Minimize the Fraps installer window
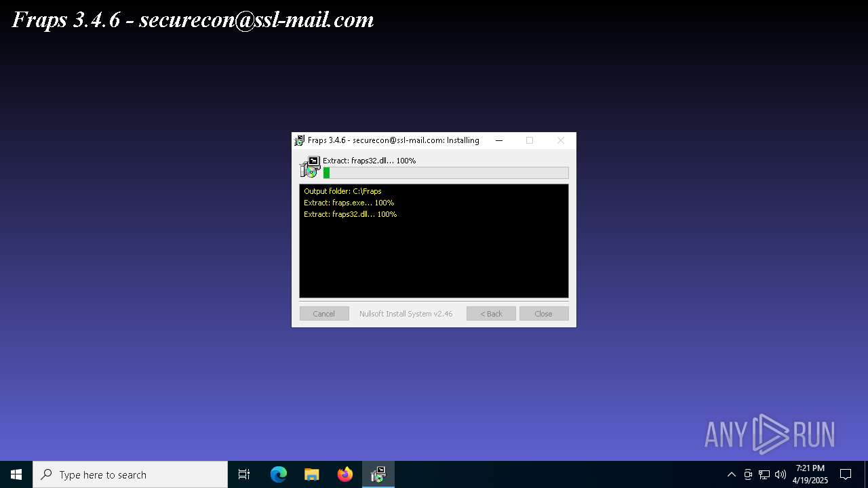The width and height of the screenshot is (868, 488). [499, 140]
